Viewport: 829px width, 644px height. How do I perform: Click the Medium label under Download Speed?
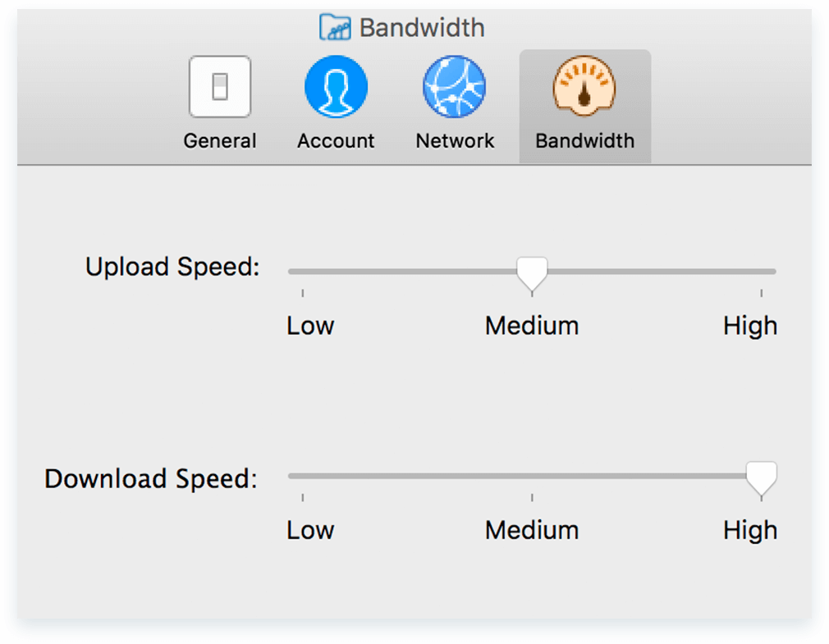pyautogui.click(x=532, y=530)
